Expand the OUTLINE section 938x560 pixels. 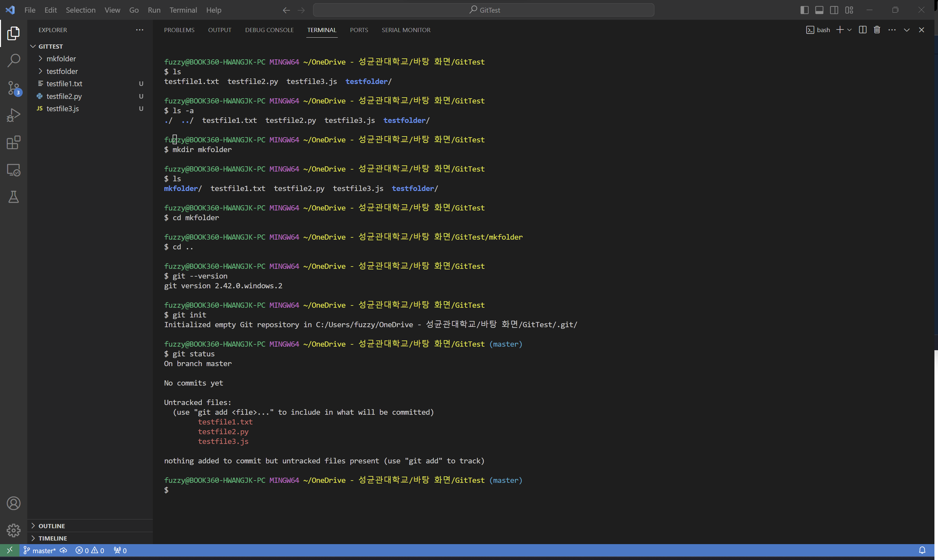90,526
